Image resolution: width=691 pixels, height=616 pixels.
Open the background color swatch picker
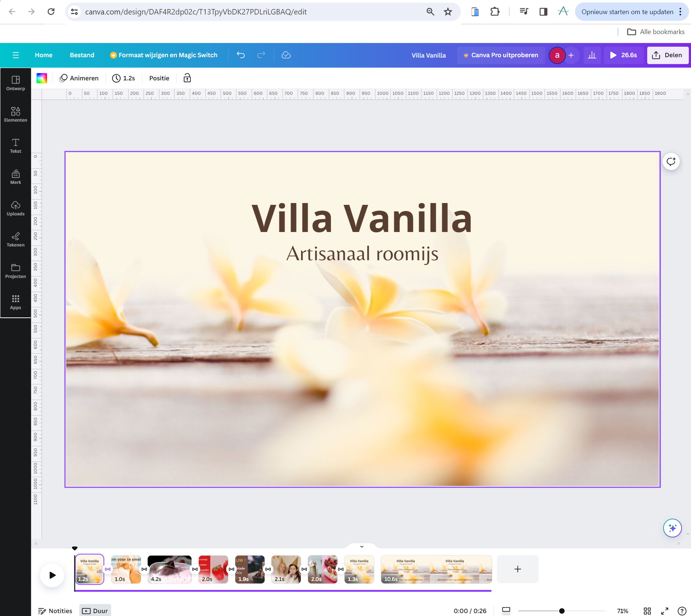[x=41, y=78]
